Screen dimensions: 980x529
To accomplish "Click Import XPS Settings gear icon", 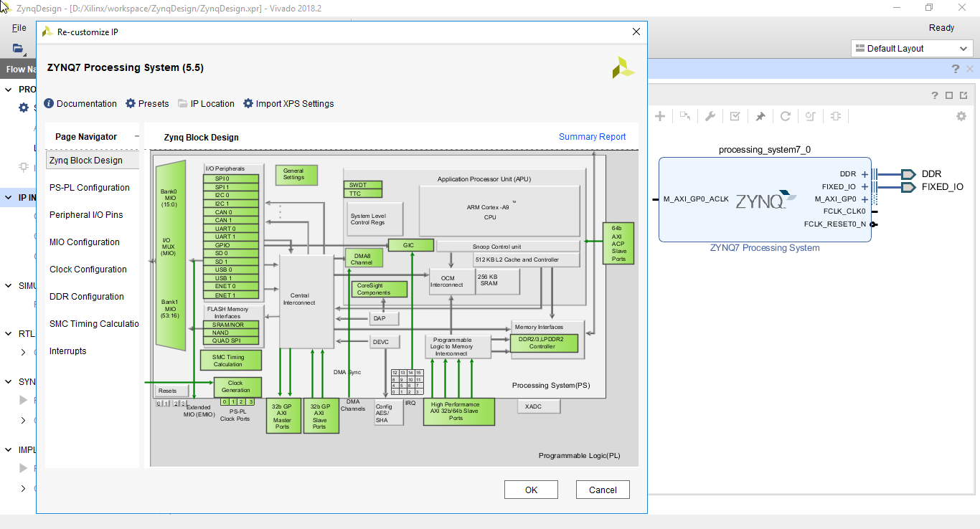I will (x=248, y=103).
